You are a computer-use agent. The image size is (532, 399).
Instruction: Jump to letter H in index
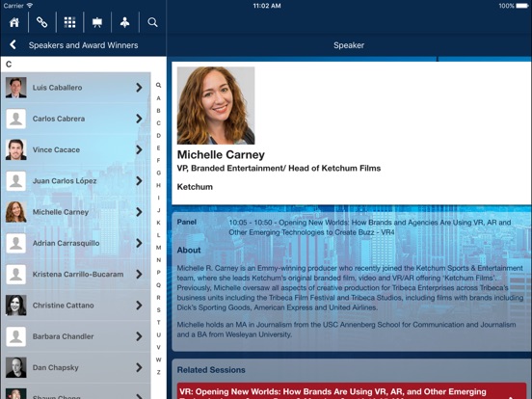tap(158, 185)
